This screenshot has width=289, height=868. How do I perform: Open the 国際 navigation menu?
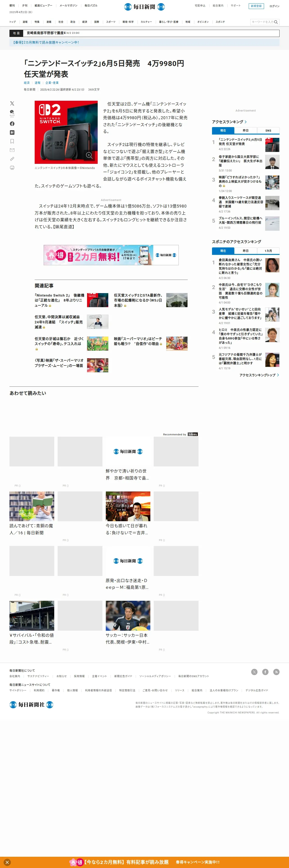(x=97, y=22)
